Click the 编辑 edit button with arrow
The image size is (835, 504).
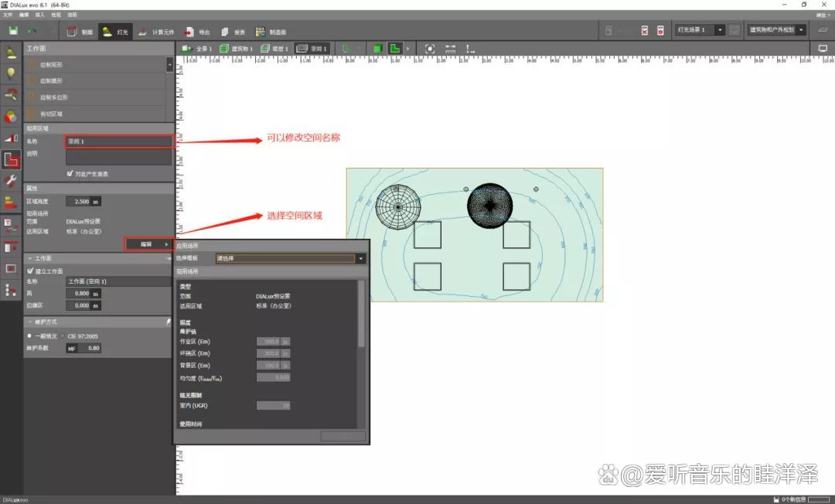click(x=148, y=244)
